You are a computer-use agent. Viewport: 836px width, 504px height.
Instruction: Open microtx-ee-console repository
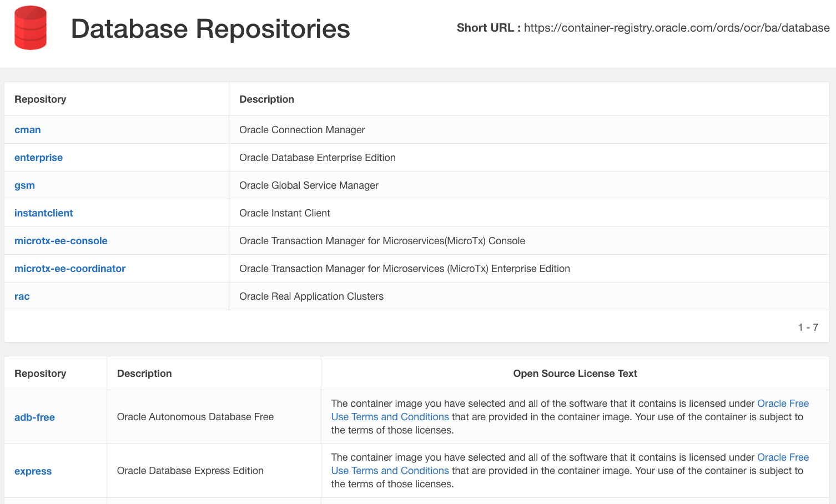coord(61,241)
